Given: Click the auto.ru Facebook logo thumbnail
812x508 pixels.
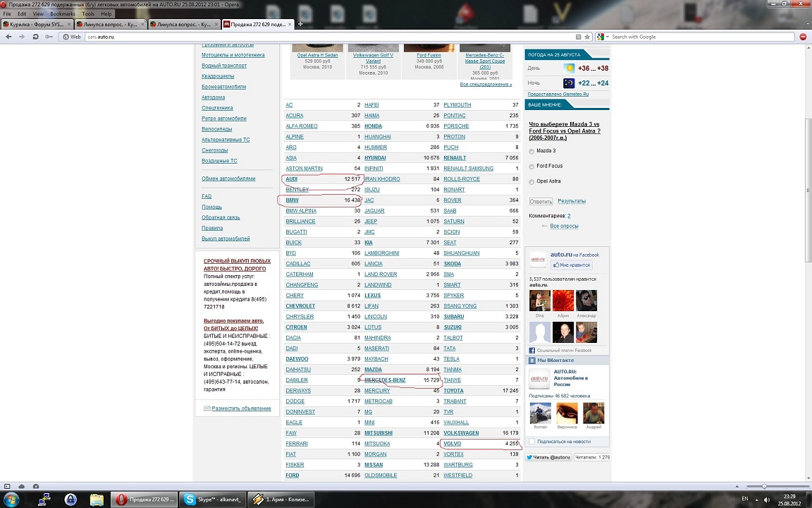Looking at the screenshot, I should tap(538, 259).
